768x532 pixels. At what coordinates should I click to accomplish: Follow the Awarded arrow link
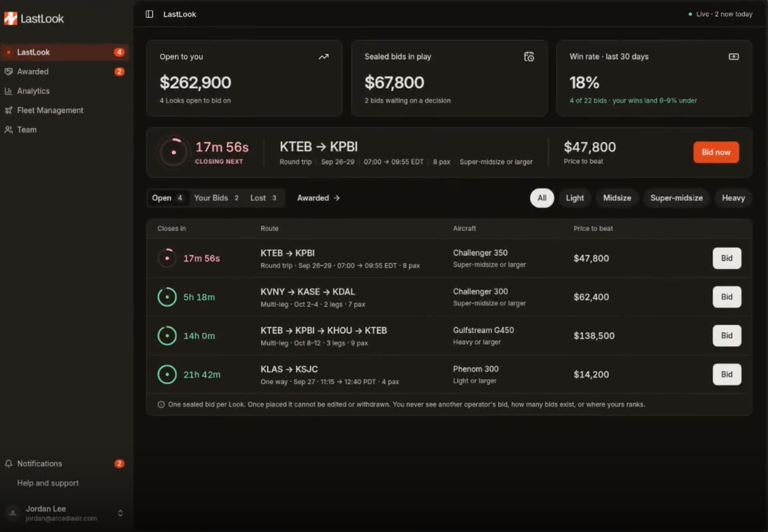(x=318, y=198)
